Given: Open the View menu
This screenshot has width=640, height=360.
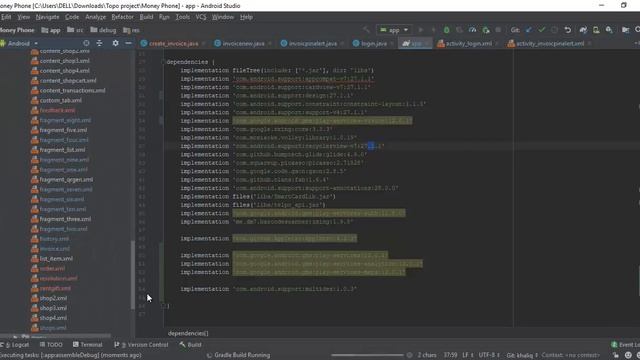Looking at the screenshot, I should (23, 17).
